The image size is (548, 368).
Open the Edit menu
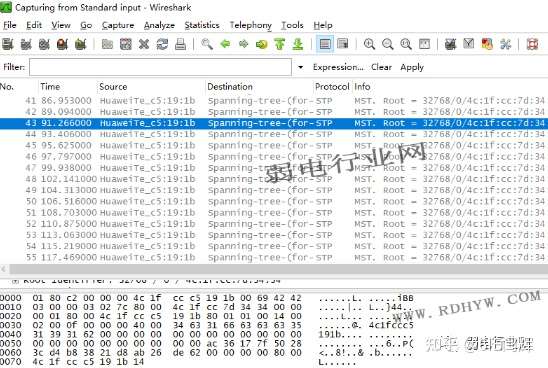(34, 25)
